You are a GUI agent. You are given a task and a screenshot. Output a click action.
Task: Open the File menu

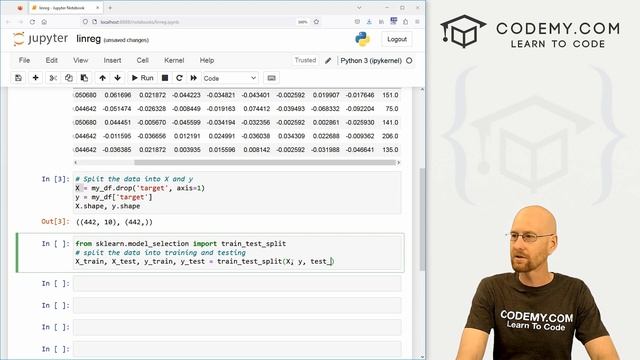tap(24, 60)
